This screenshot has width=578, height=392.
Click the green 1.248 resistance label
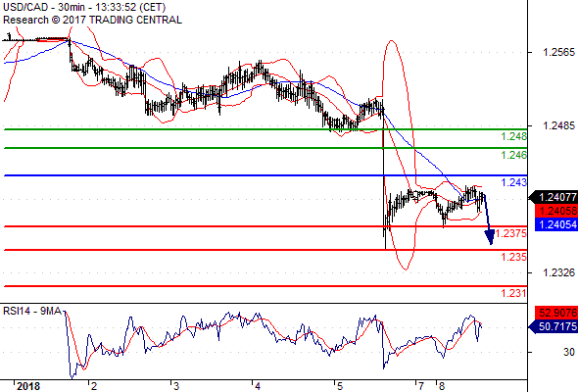click(x=514, y=137)
